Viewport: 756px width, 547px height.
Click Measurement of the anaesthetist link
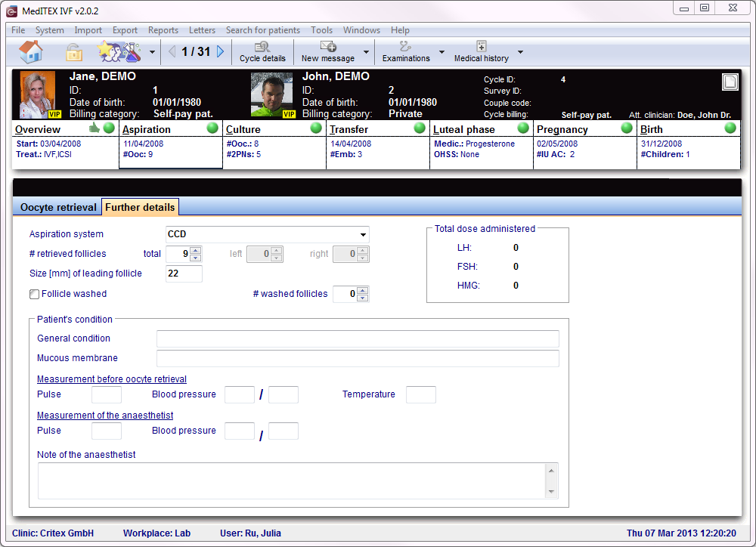(x=105, y=416)
